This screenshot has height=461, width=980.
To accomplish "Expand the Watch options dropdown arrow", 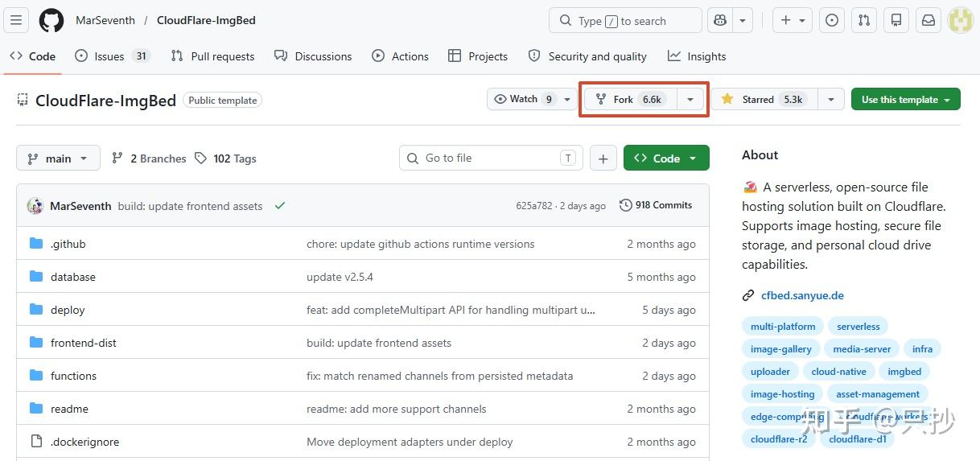I will [x=567, y=99].
